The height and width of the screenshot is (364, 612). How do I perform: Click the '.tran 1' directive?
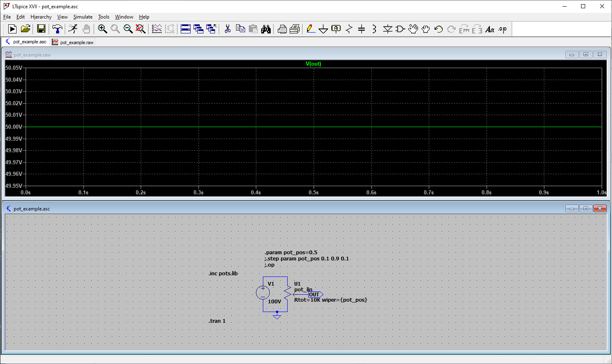point(217,321)
